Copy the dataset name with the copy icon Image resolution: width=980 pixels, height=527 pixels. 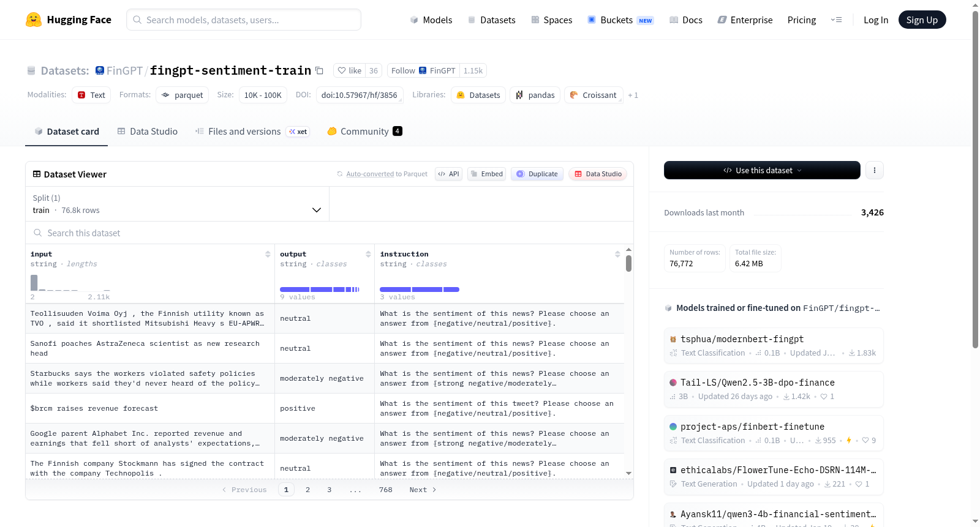(319, 71)
